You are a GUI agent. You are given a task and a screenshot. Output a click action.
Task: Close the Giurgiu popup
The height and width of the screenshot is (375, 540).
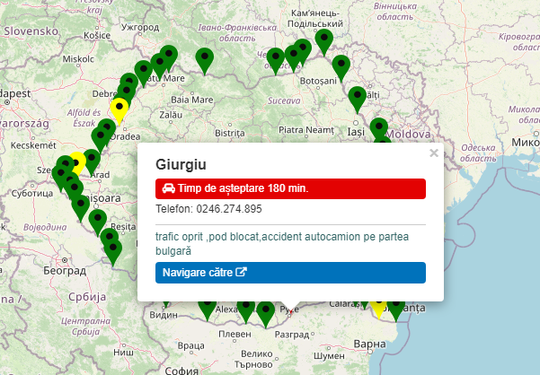[434, 153]
